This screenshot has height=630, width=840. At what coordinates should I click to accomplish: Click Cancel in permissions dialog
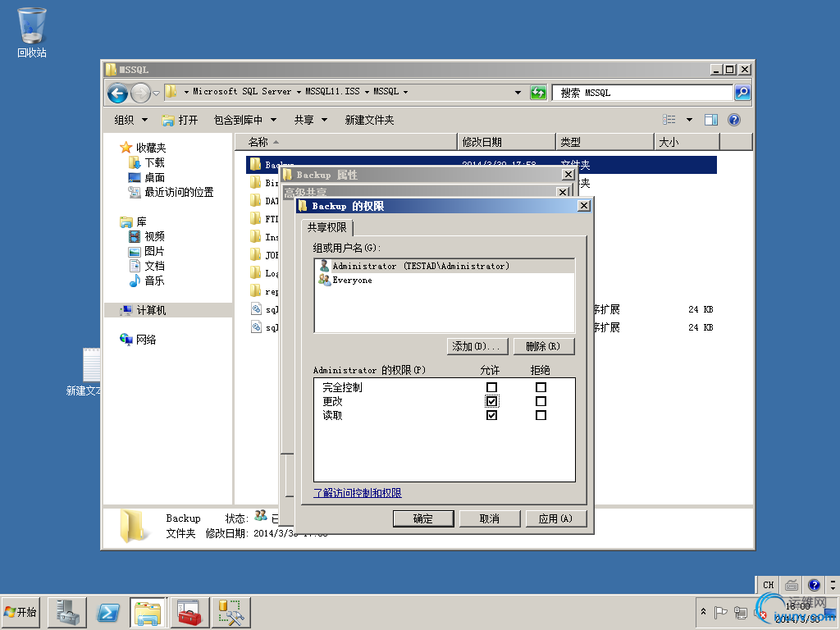[490, 518]
